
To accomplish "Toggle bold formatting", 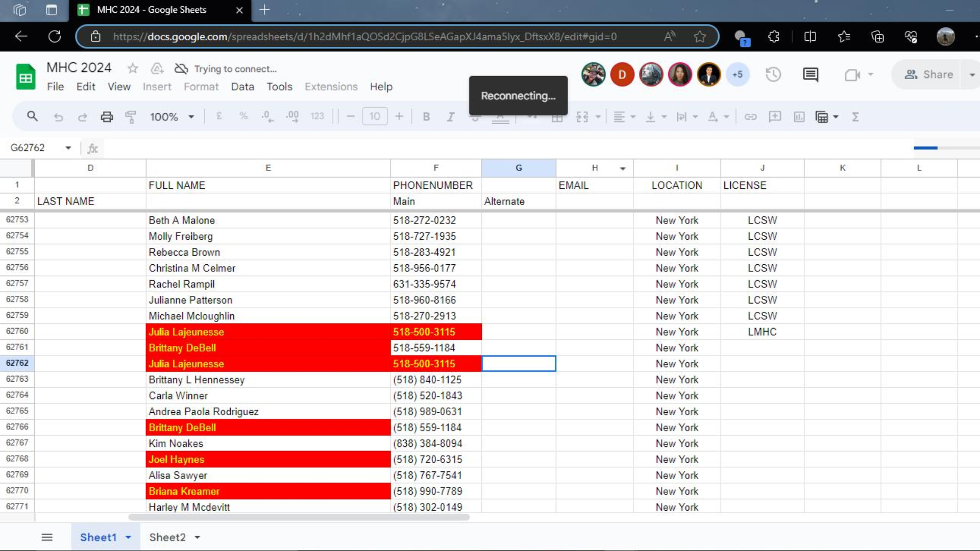I will 426,117.
